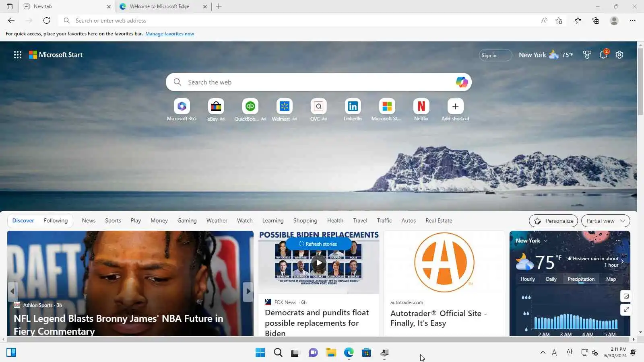The height and width of the screenshot is (362, 644).
Task: Open the notifications bell
Action: (x=603, y=55)
